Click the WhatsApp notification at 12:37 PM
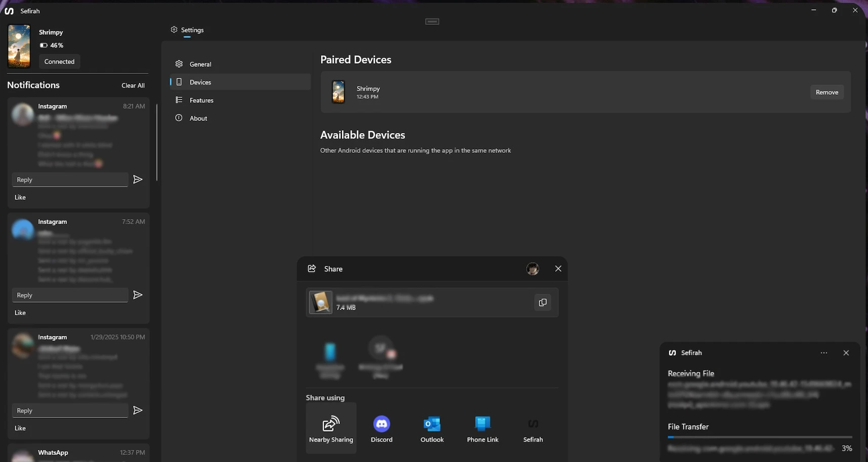Screen dimensions: 868x462 (78, 453)
